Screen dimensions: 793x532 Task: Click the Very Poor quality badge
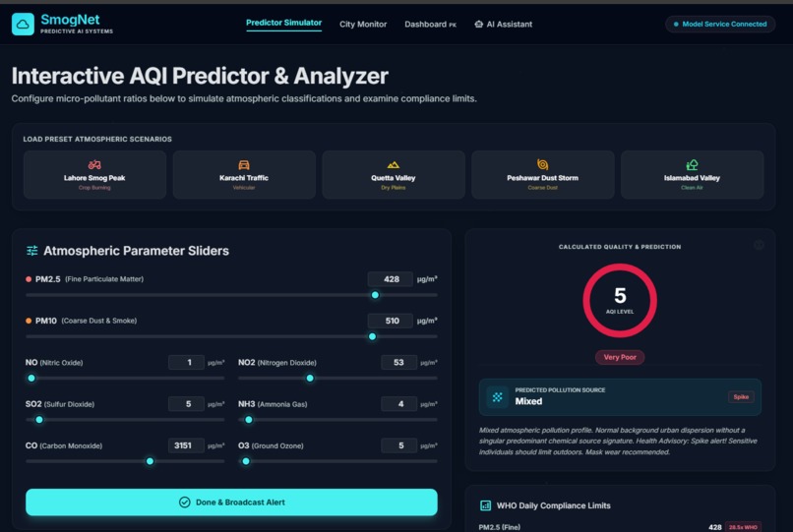pyautogui.click(x=620, y=357)
